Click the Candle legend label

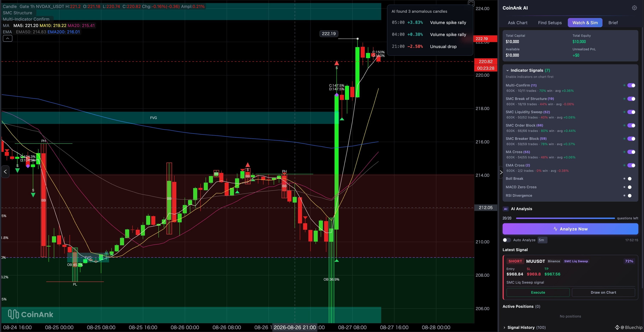click(10, 7)
